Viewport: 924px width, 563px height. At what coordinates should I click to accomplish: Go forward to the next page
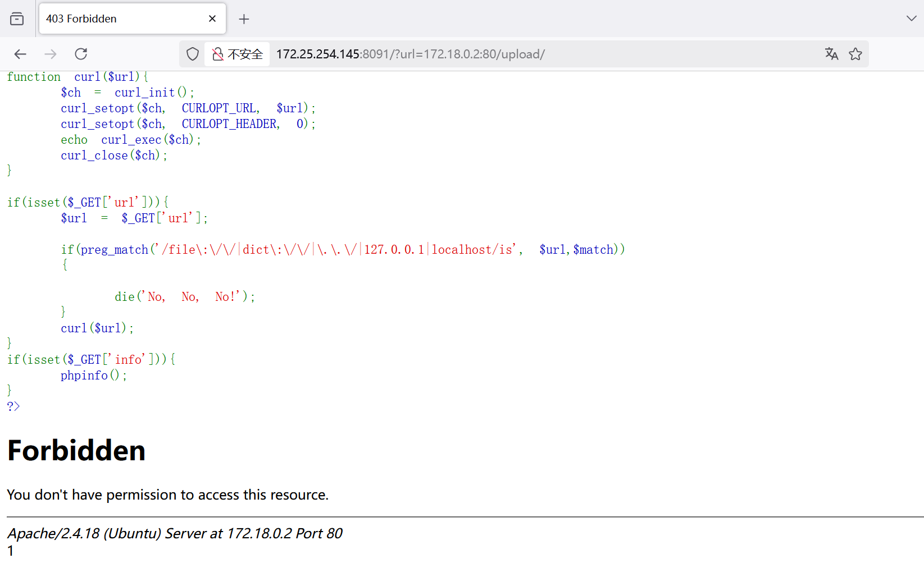51,54
